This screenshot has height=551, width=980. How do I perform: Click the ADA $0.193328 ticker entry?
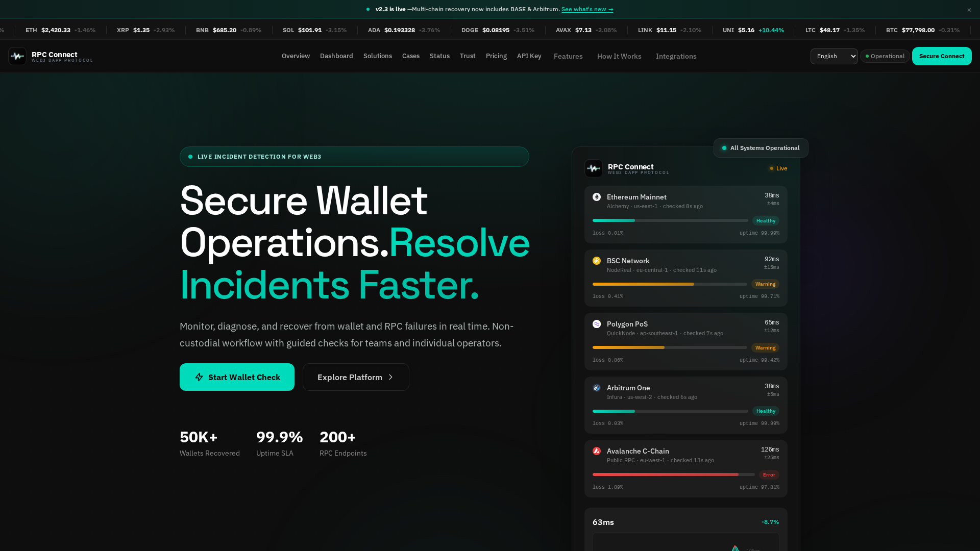[x=404, y=30]
